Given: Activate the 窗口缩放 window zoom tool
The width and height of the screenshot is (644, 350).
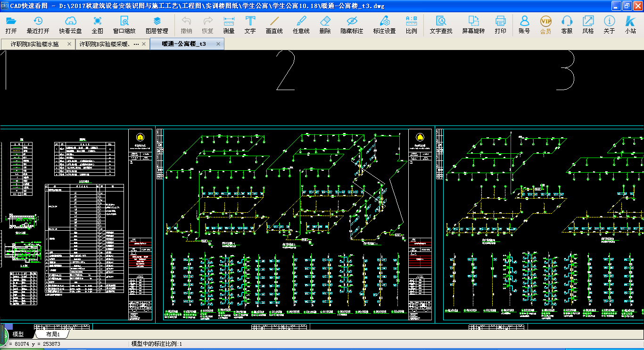Looking at the screenshot, I should tap(124, 25).
